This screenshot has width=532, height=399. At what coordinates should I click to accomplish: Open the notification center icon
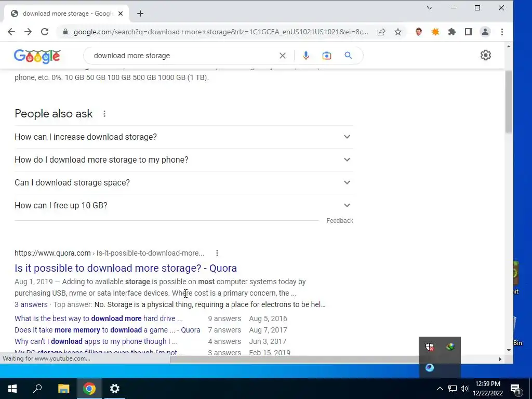(x=516, y=389)
